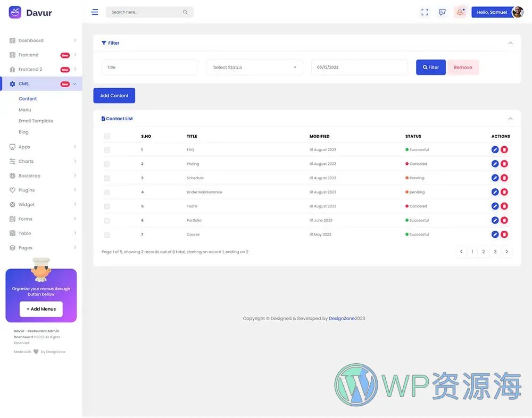Viewport: 532px width, 418px height.
Task: Select the fullscreen icon in the header
Action: (x=425, y=12)
